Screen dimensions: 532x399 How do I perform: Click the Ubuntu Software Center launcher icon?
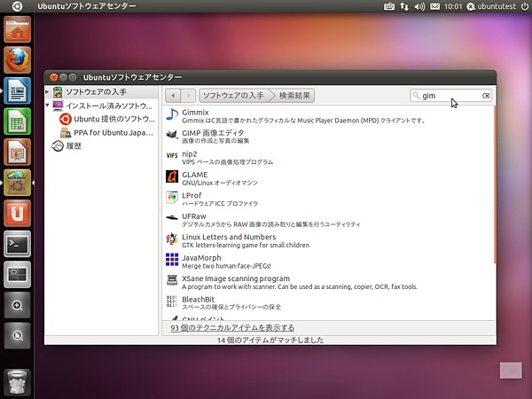(18, 183)
